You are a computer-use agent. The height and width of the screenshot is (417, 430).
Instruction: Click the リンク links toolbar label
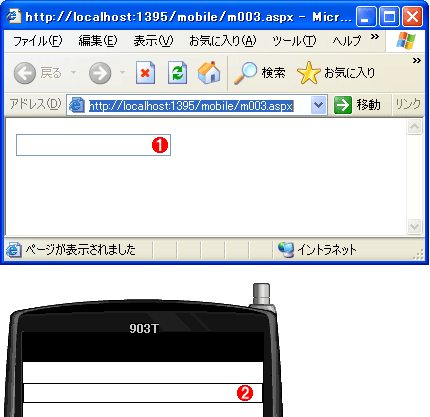tap(408, 104)
